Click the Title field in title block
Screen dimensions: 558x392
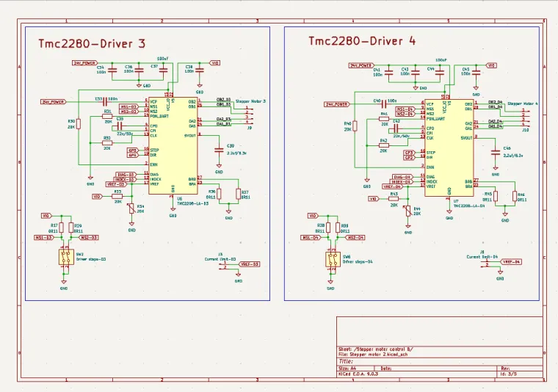point(346,361)
